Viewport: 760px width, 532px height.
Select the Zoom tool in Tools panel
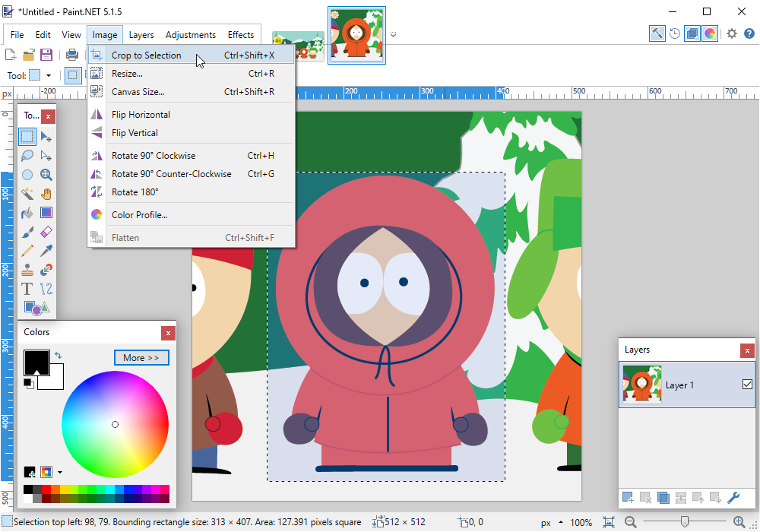46,175
